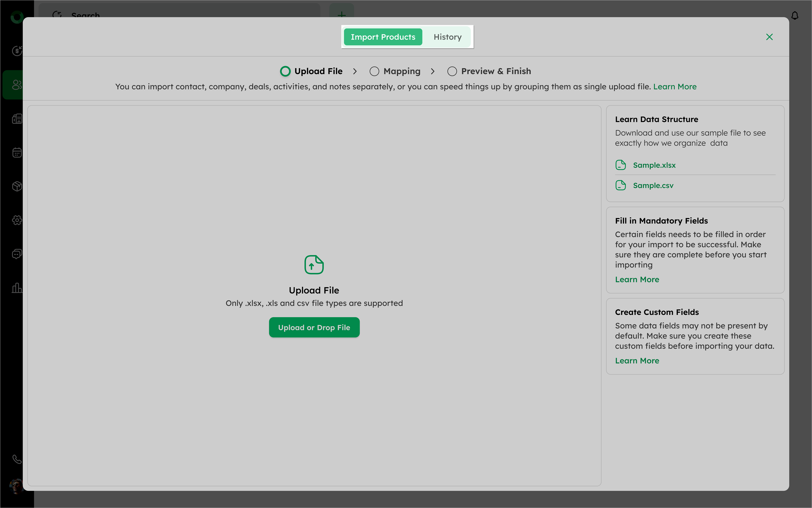Select the Import Products tab
812x508 pixels.
point(383,37)
